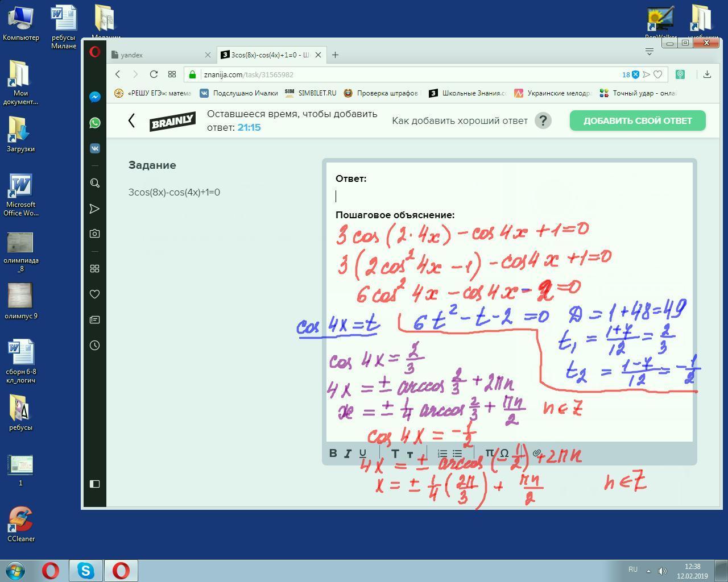The image size is (728, 582).
Task: Open browser downloads
Action: point(707,74)
